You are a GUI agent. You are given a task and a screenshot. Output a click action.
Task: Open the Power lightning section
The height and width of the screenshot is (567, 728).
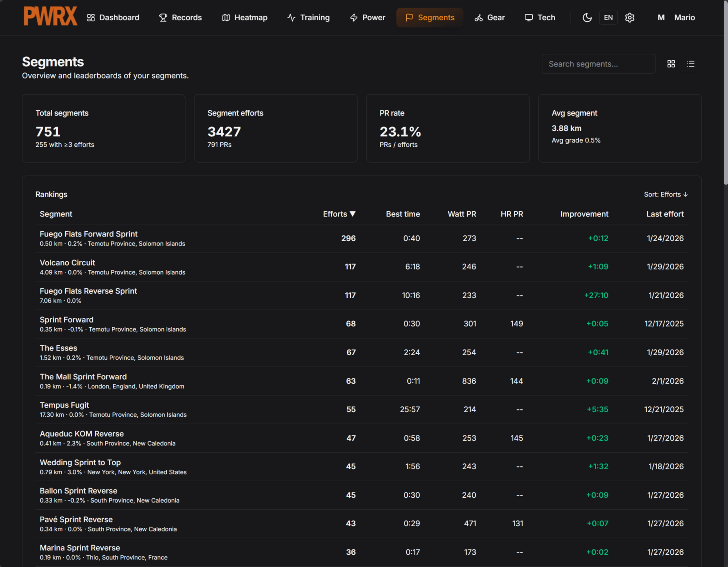tap(367, 17)
